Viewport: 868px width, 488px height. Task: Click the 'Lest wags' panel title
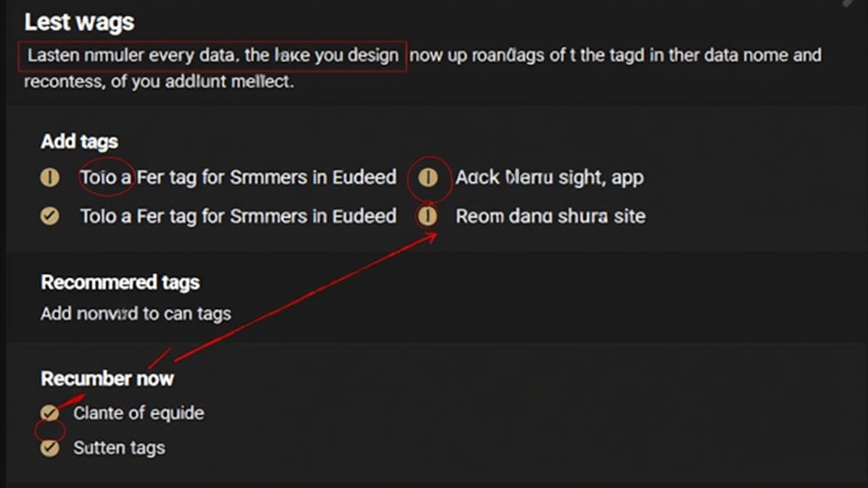click(80, 22)
